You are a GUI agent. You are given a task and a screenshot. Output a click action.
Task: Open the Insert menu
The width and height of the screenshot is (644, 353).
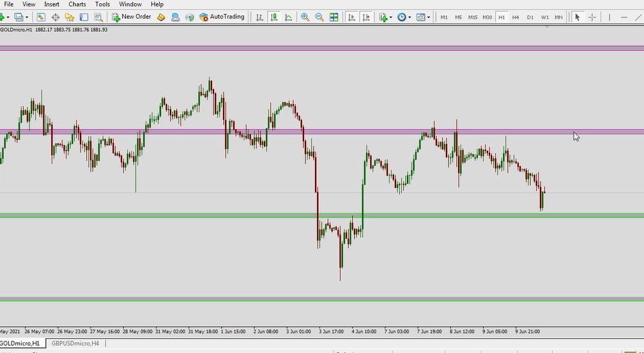52,4
